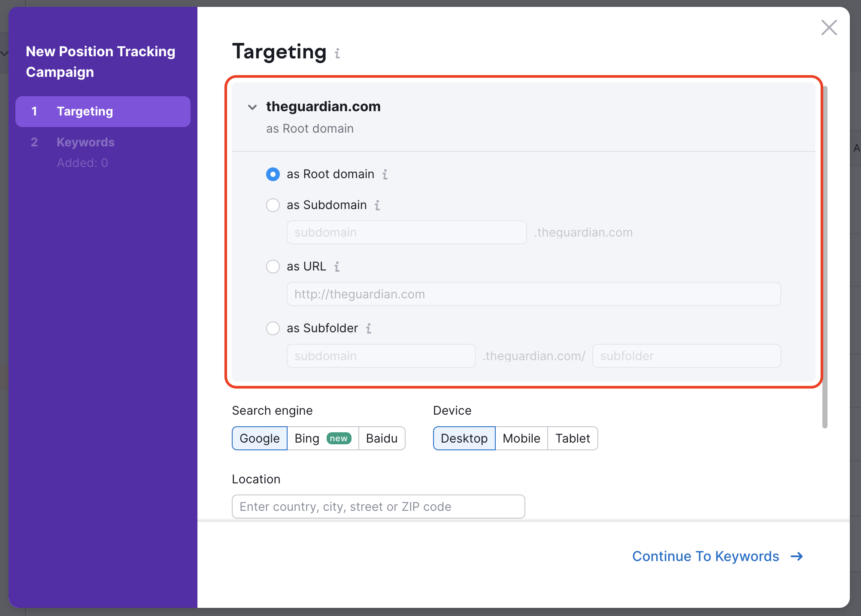Screen dimensions: 861x616
Task: Click the 'New Position Tracking Campaign' heading
Action: coord(100,62)
